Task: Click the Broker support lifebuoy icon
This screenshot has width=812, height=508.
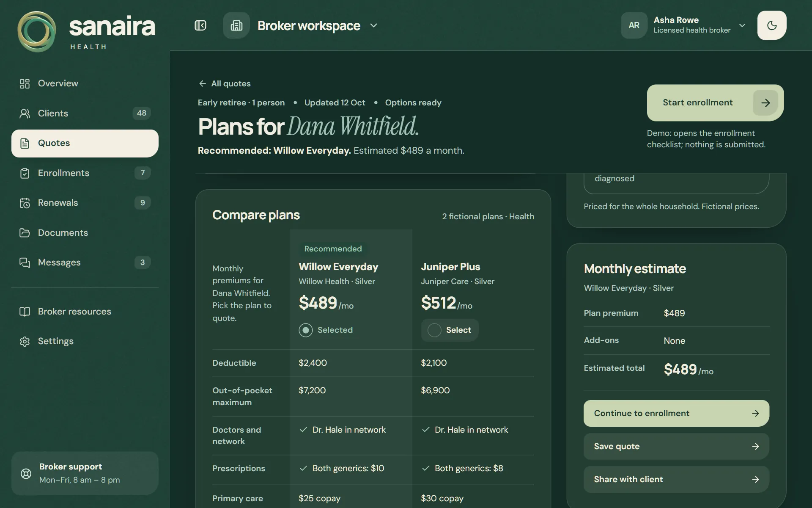Action: point(26,473)
